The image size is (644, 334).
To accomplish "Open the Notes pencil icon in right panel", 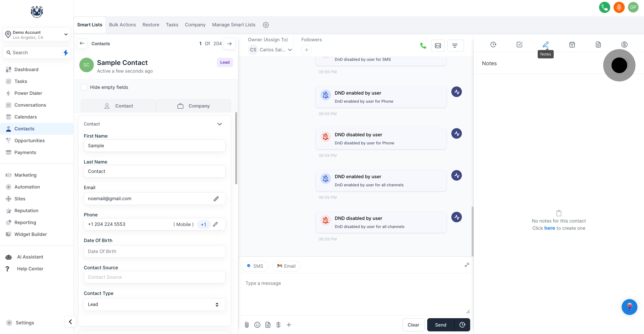I will [546, 45].
